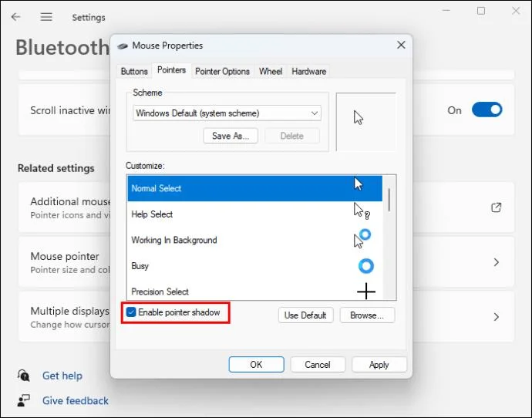Select the Busy pointer row

tap(254, 265)
